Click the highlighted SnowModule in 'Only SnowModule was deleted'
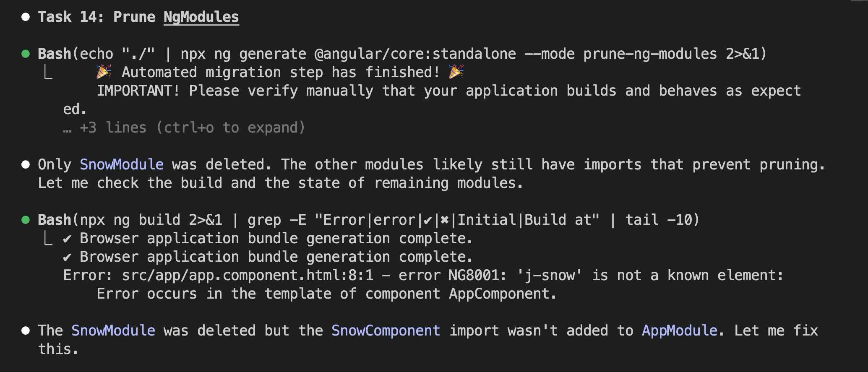Image resolution: width=868 pixels, height=372 pixels. [x=121, y=164]
